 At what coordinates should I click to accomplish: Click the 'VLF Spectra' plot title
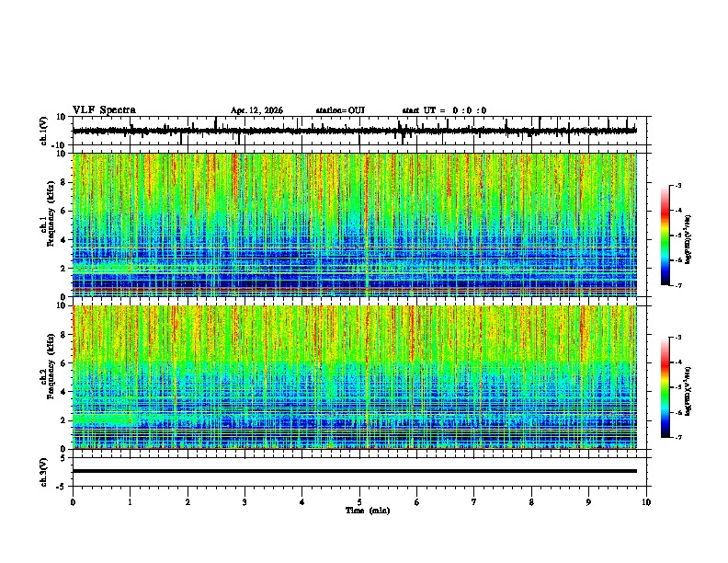point(104,110)
